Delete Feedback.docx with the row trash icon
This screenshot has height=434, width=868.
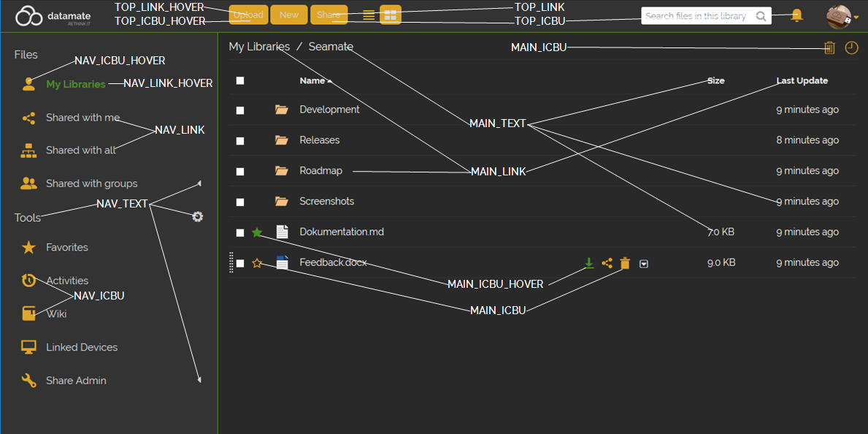(625, 263)
